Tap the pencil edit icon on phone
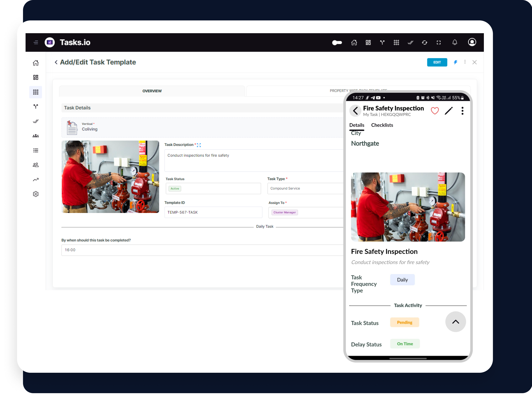The height and width of the screenshot is (397, 532). (449, 111)
